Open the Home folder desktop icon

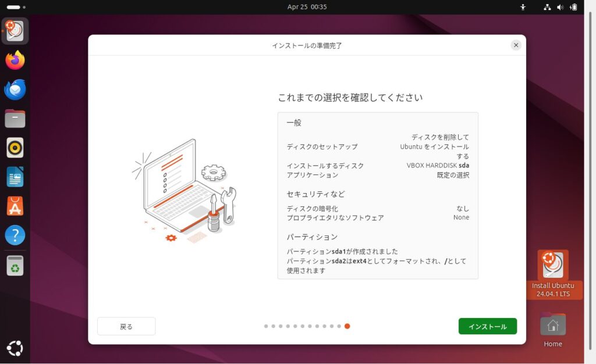(553, 330)
